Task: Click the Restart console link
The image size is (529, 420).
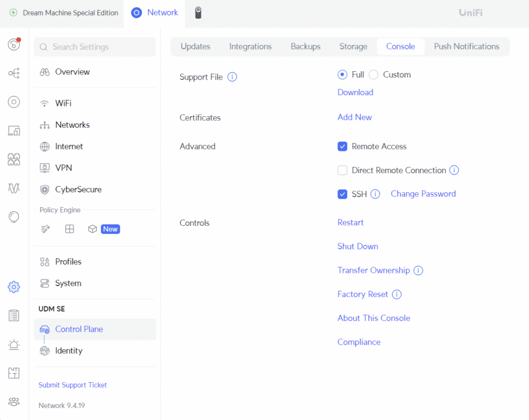Action: point(350,223)
